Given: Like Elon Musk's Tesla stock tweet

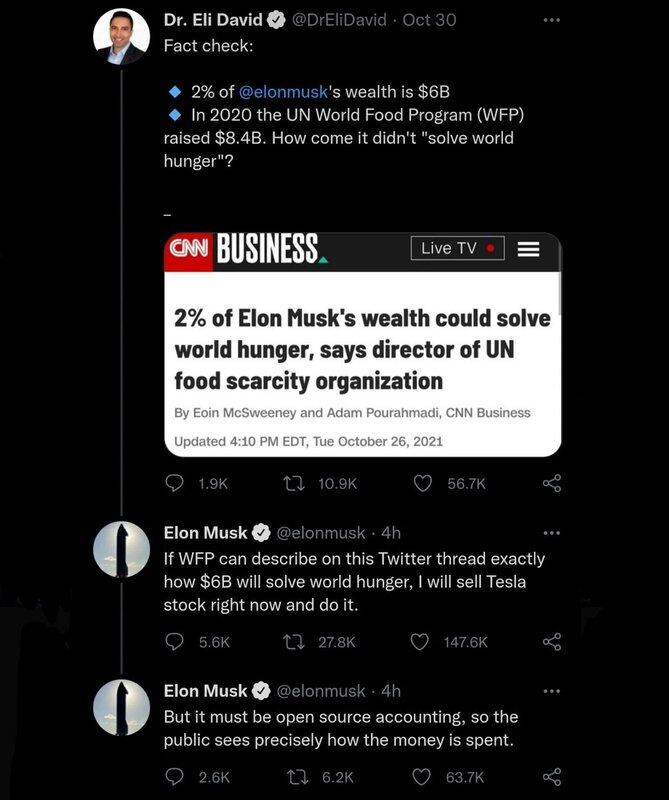Looking at the screenshot, I should pos(423,642).
